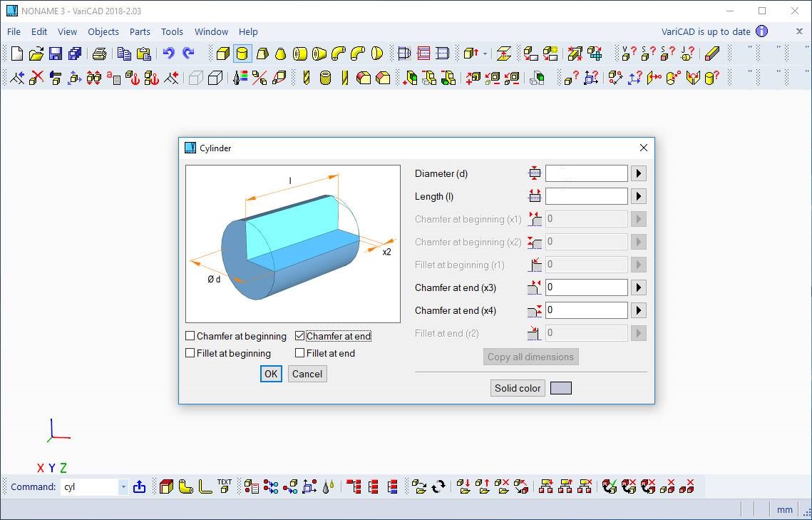This screenshot has width=812, height=520.
Task: Open the Length (l) value arrow menu
Action: 639,196
